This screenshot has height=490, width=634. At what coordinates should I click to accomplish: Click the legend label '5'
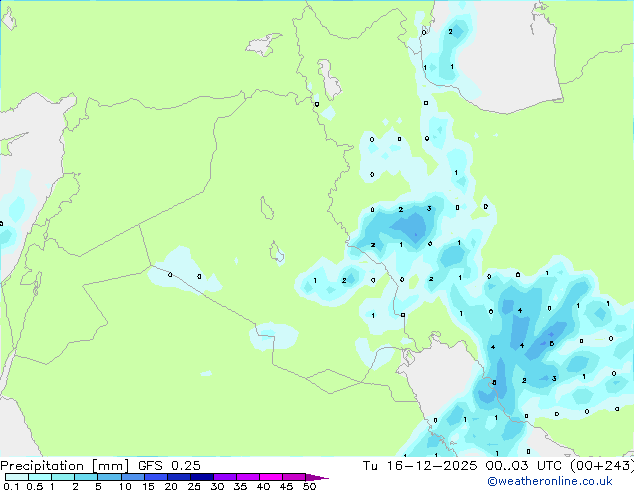(98, 486)
